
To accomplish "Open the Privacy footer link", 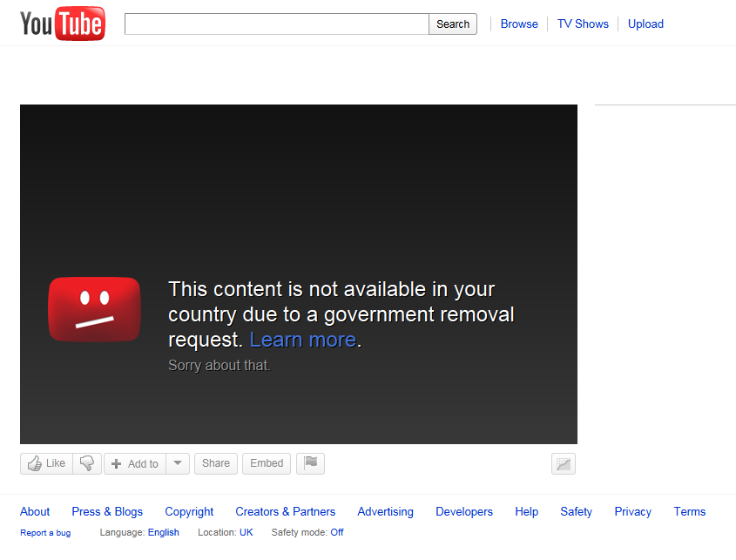I will coord(632,511).
